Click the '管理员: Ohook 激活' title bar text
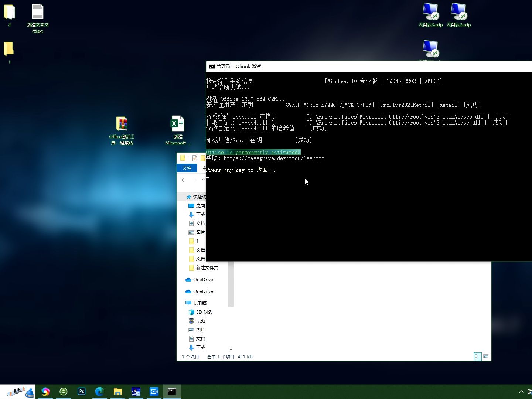 239,66
